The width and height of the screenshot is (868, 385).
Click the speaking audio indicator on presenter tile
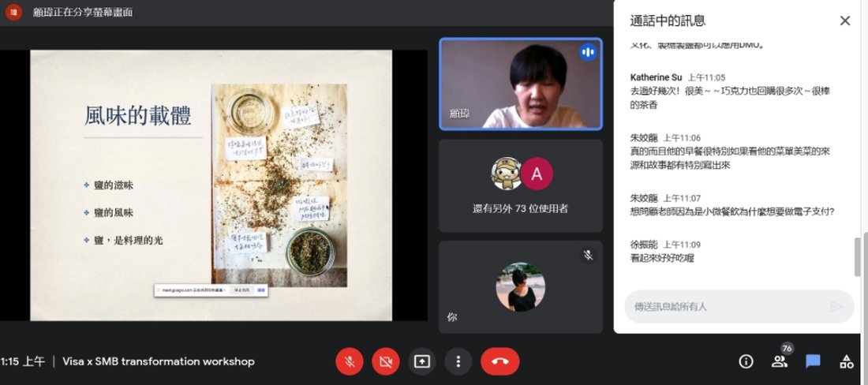[587, 52]
